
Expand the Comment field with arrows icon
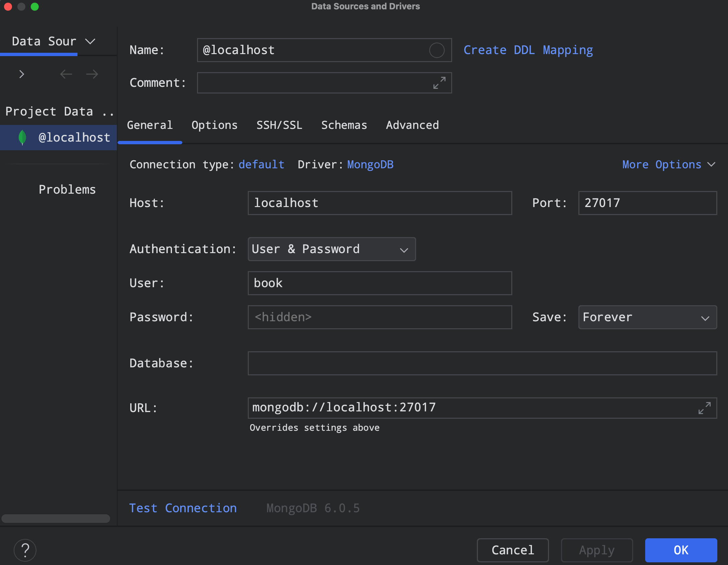pos(439,83)
